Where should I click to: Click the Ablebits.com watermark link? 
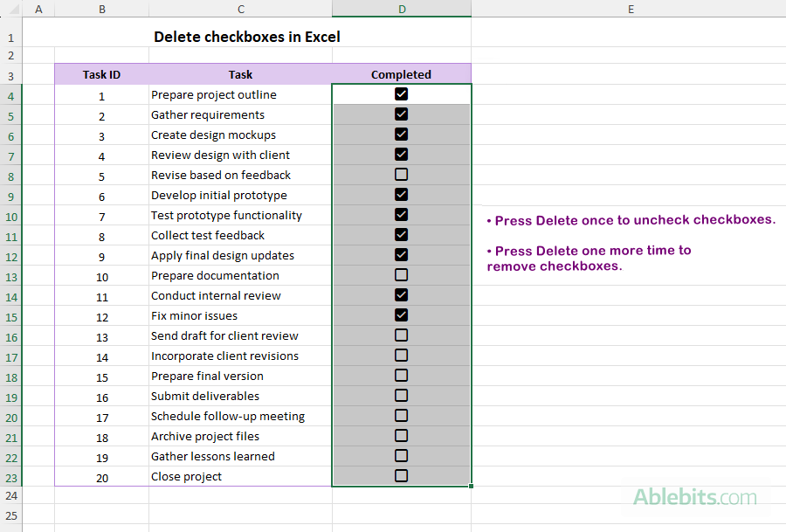tap(693, 498)
